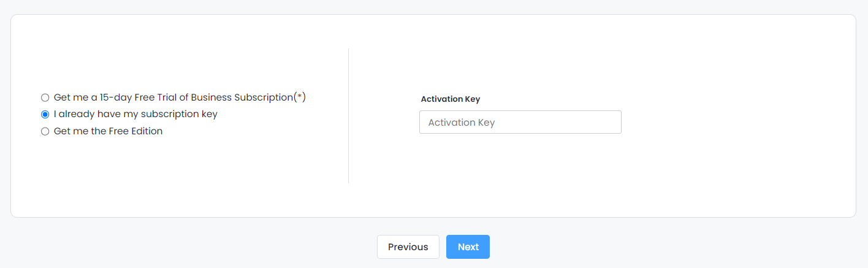868x268 pixels.
Task: Focus the input showing 'Activation Key' placeholder
Action: pyautogui.click(x=520, y=122)
